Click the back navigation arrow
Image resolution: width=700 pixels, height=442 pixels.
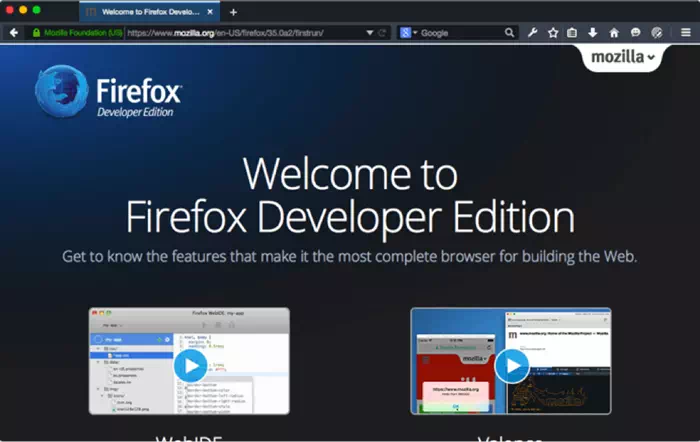(14, 32)
